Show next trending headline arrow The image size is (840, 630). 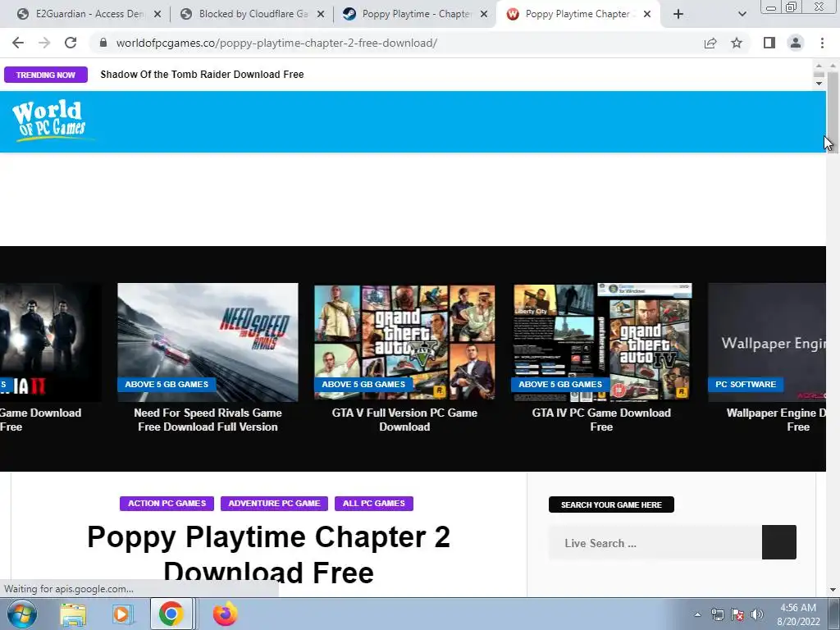point(819,84)
